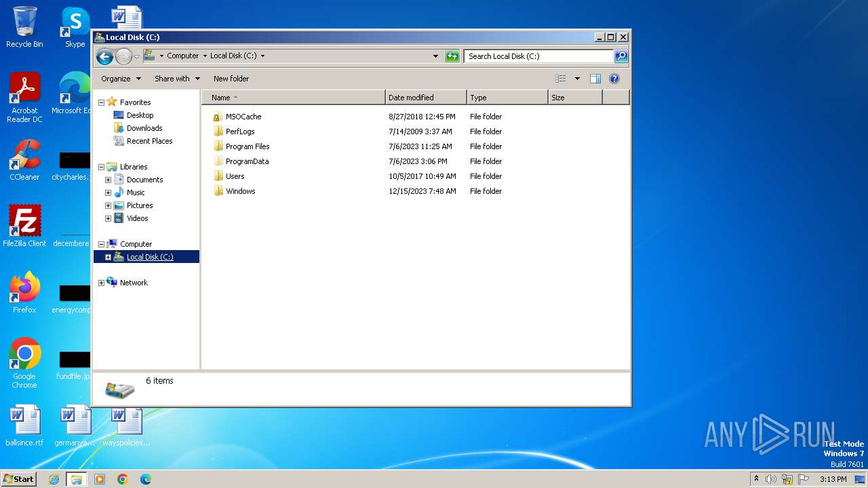Sort by Type column header
This screenshot has height=488, width=868.
[x=507, y=98]
